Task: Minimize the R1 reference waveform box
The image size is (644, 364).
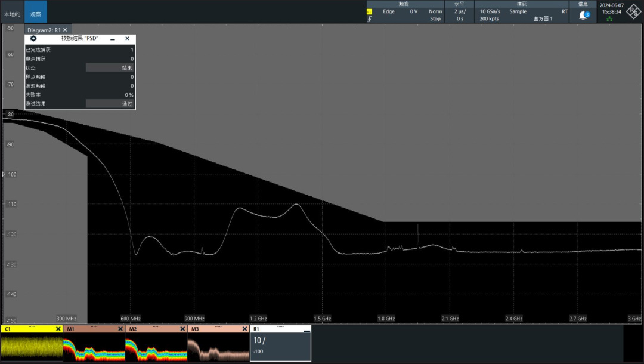Action: [x=306, y=331]
